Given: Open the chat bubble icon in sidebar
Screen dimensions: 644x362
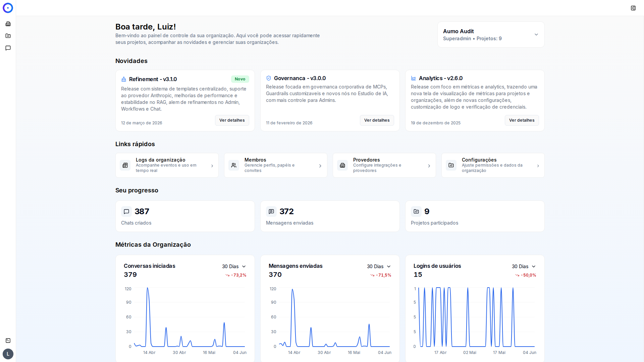Looking at the screenshot, I should (8, 48).
